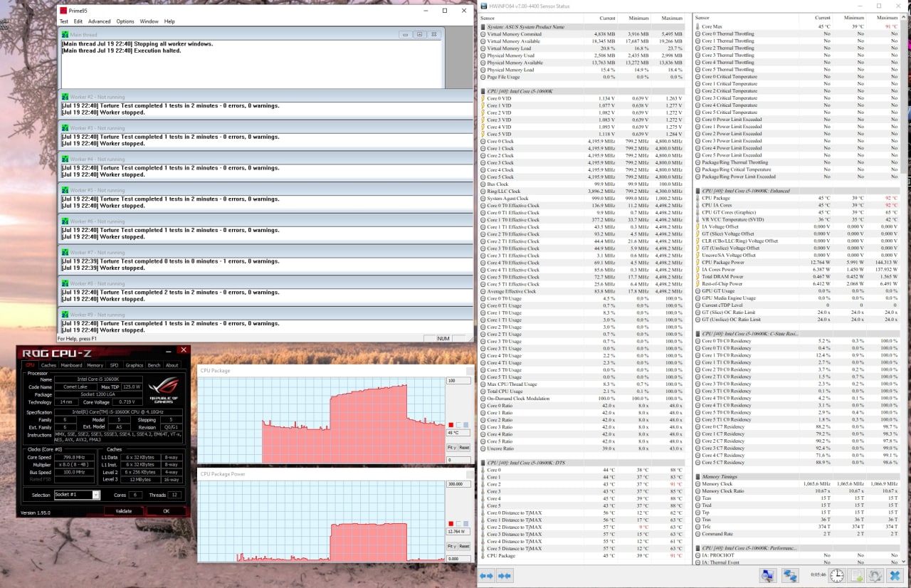The image size is (911, 588).
Task: Click the HWiNFO logging start sheet icon
Action: [856, 575]
